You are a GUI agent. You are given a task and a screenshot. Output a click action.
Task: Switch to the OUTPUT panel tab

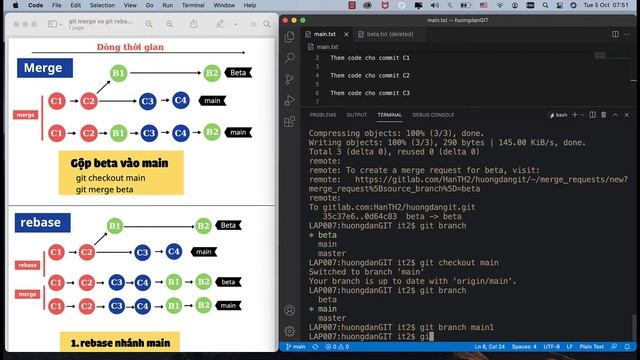(357, 115)
